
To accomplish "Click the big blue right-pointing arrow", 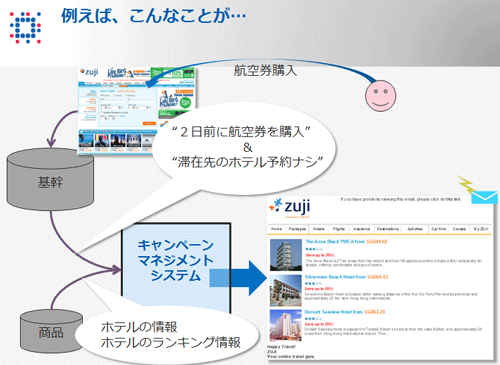I will coord(238,278).
